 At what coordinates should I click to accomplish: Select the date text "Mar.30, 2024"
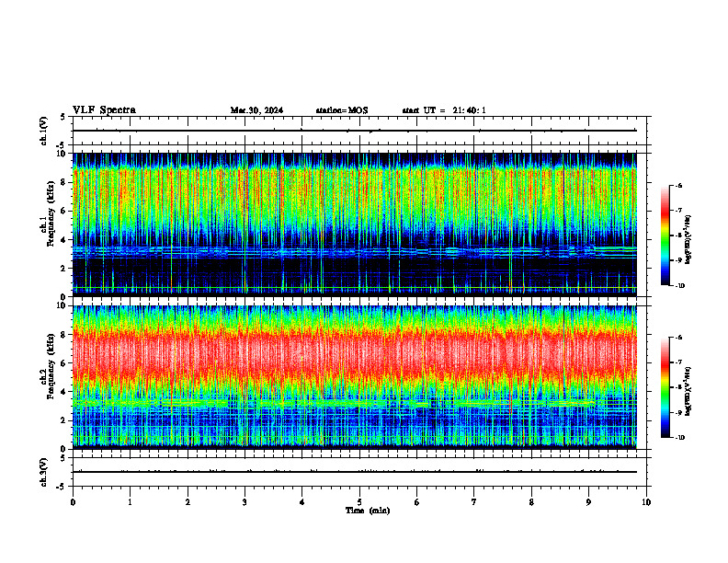[256, 110]
